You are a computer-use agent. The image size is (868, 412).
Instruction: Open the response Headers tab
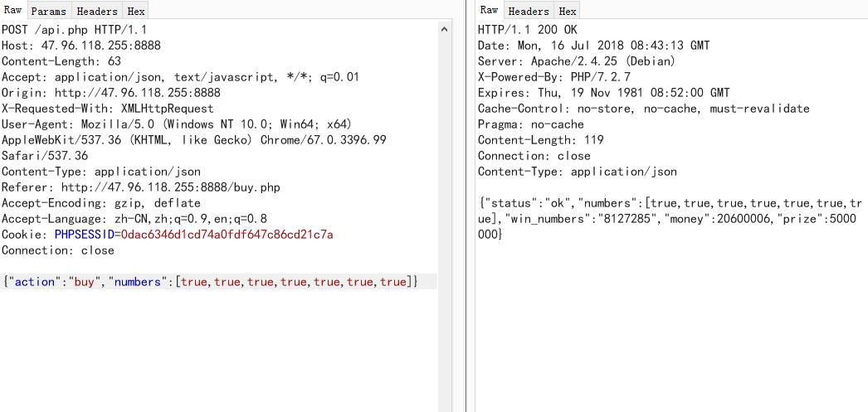529,11
